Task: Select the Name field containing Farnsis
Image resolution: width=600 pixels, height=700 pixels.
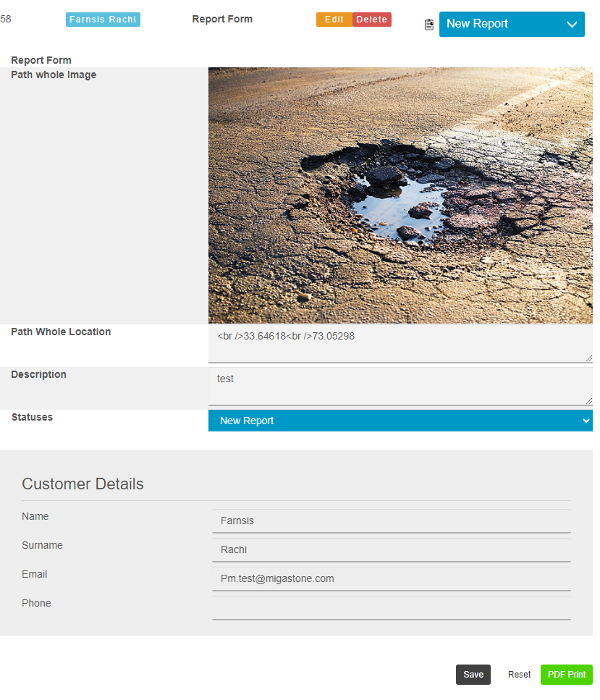Action: click(391, 521)
